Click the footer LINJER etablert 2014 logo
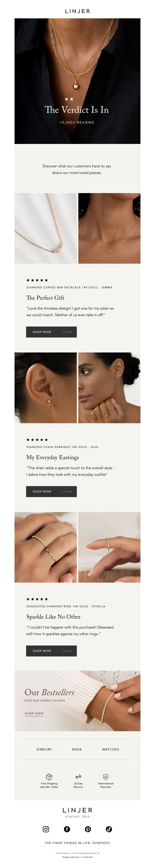The width and height of the screenshot is (155, 868). (x=77, y=812)
